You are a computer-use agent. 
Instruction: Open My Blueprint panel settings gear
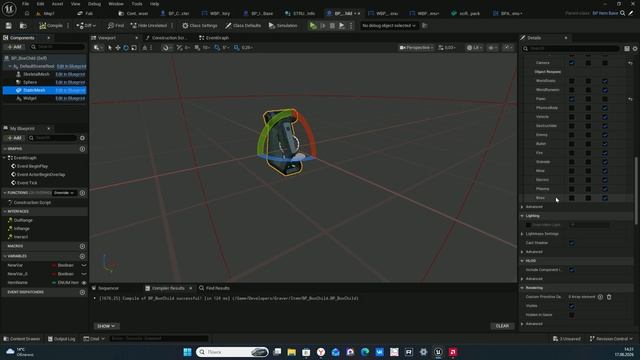click(x=82, y=138)
